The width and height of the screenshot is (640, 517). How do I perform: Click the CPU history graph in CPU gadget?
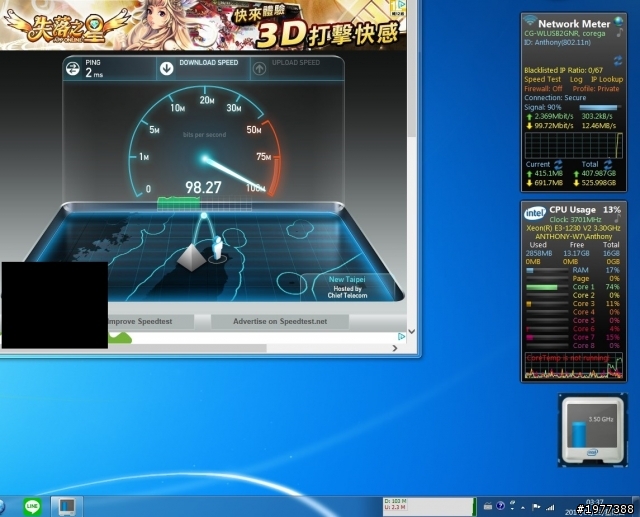click(574, 366)
